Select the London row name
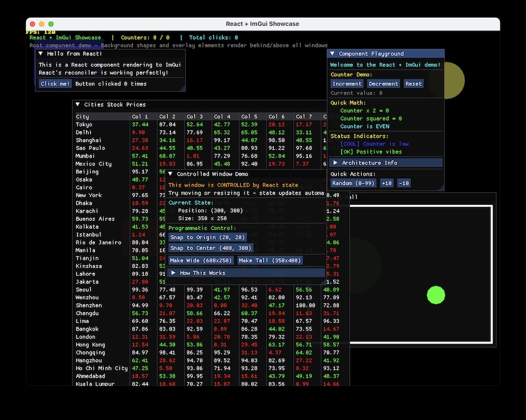Image resolution: width=526 pixels, height=420 pixels. (86, 337)
